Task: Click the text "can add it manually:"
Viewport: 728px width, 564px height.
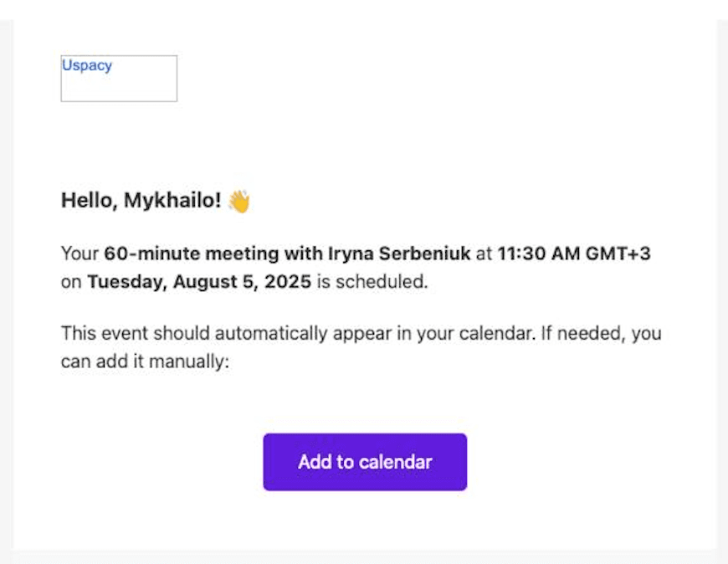Action: pyautogui.click(x=144, y=362)
